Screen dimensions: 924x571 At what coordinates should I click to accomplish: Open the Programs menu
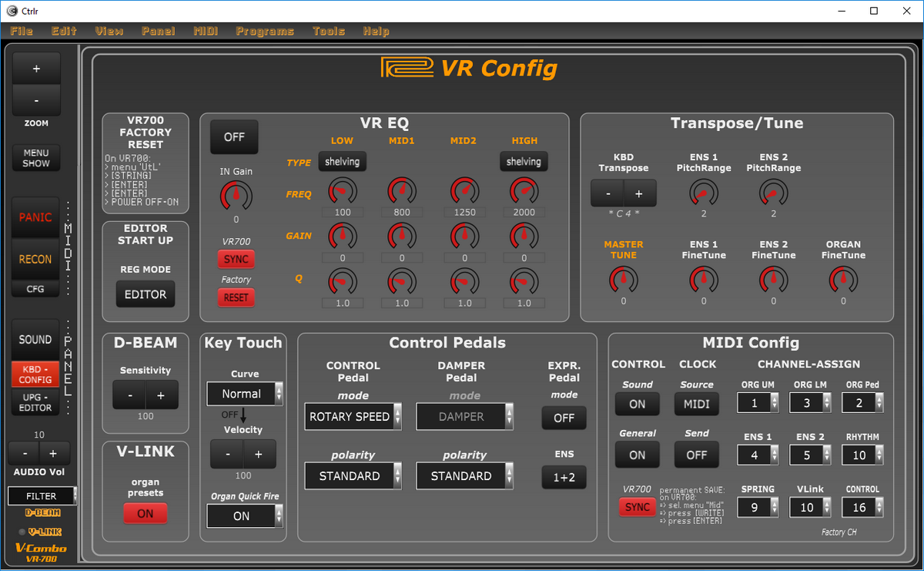(x=264, y=31)
